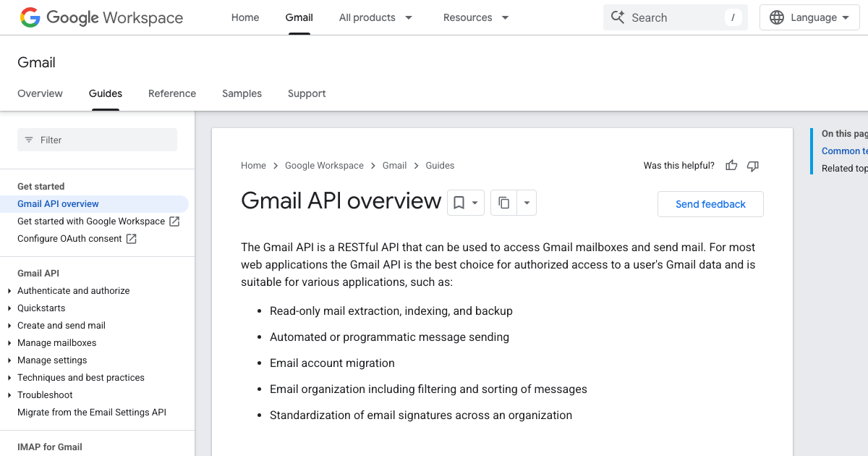Click inside the Search field

(x=673, y=17)
